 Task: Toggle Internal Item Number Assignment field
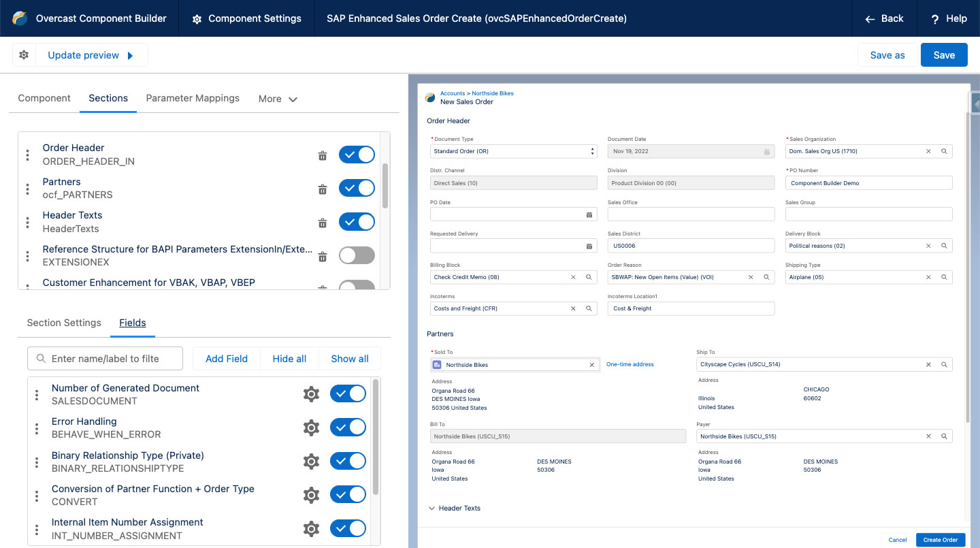[348, 528]
